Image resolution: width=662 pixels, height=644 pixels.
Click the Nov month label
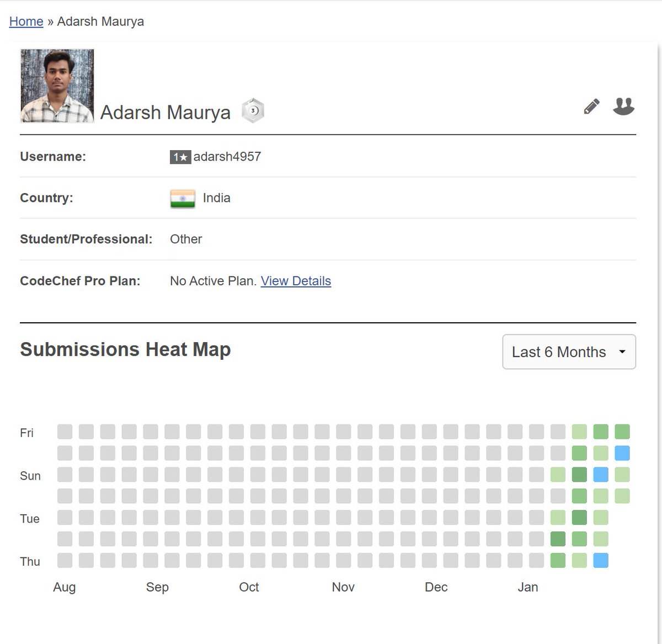(343, 587)
